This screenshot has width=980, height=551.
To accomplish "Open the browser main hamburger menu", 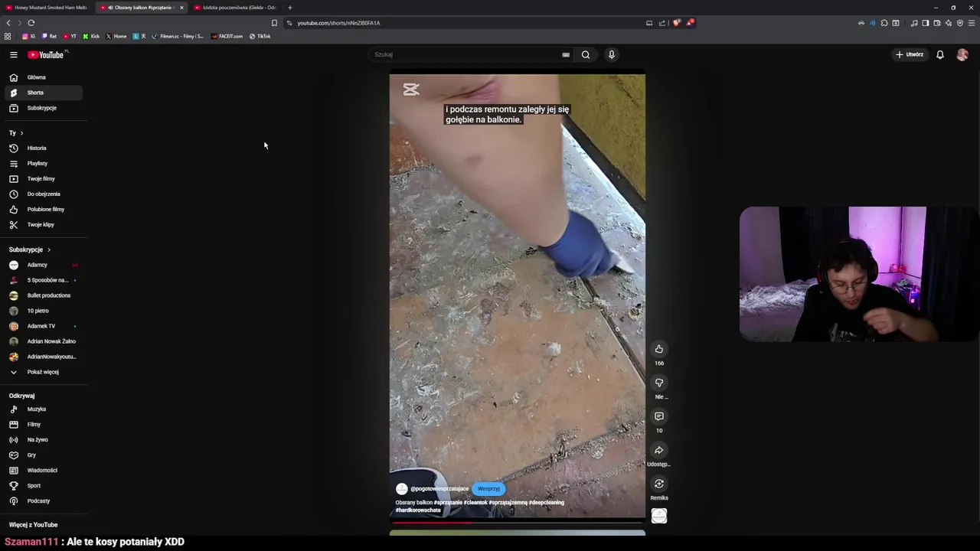I will 972,23.
